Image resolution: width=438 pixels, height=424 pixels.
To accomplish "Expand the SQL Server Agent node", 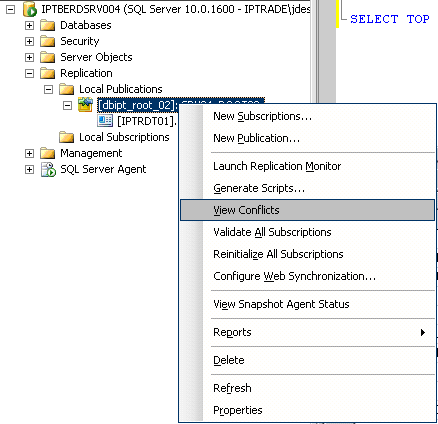I will click(x=29, y=169).
